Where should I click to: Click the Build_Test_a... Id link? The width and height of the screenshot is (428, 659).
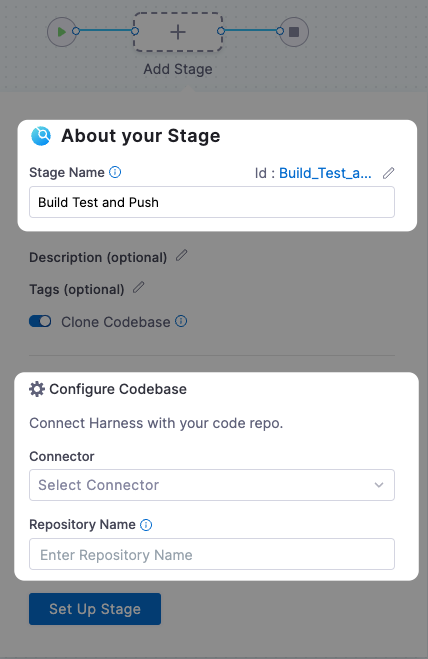point(325,173)
